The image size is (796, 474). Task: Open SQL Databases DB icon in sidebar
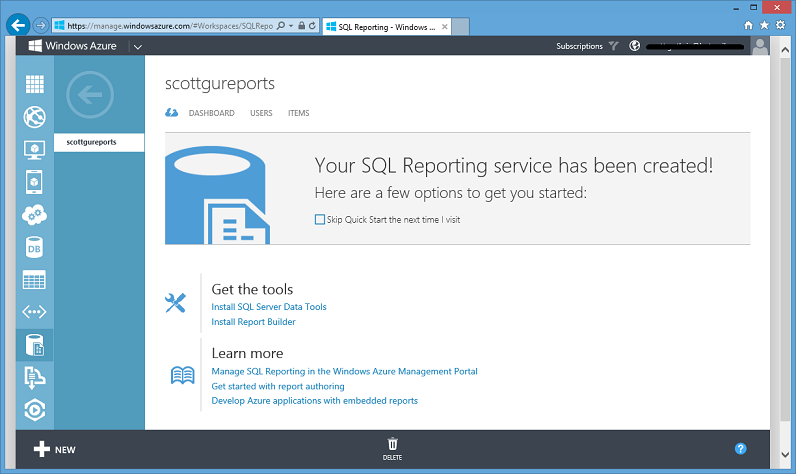[x=35, y=248]
